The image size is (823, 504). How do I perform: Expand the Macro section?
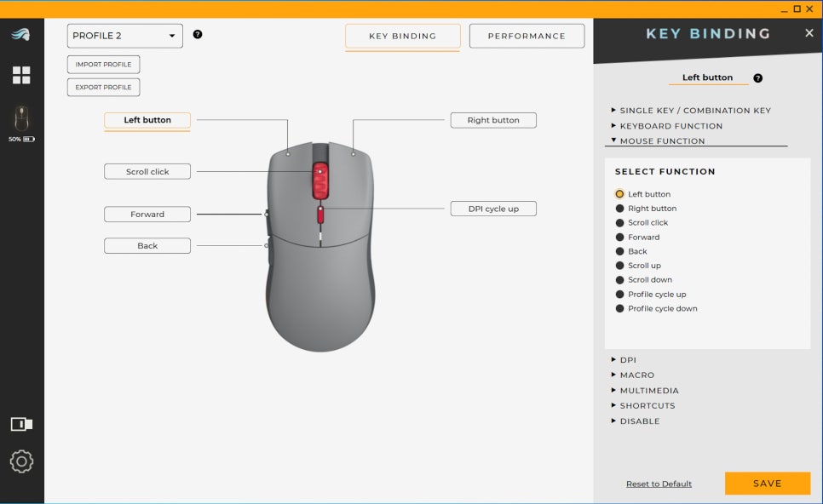(632, 375)
